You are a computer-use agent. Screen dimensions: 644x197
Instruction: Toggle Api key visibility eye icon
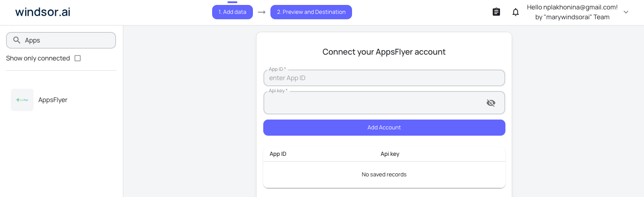coord(491,103)
